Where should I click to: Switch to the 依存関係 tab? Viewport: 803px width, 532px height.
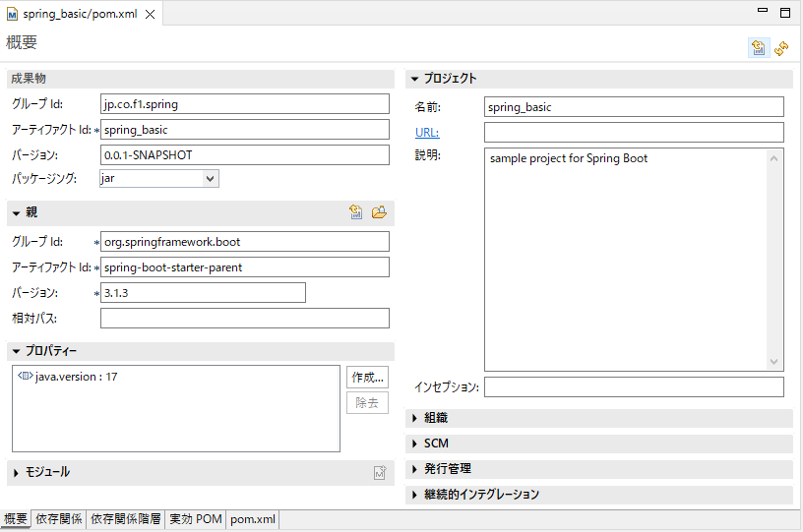click(58, 519)
